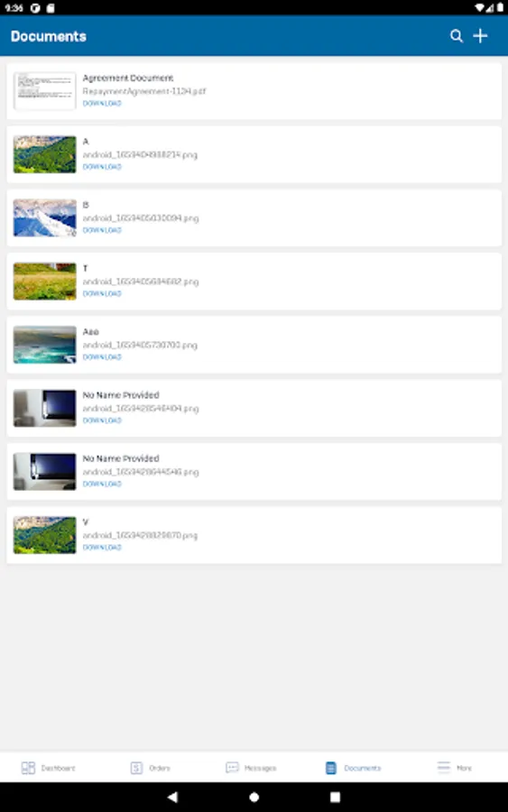This screenshot has width=508, height=812.
Task: Download the document named T
Action: click(x=102, y=293)
